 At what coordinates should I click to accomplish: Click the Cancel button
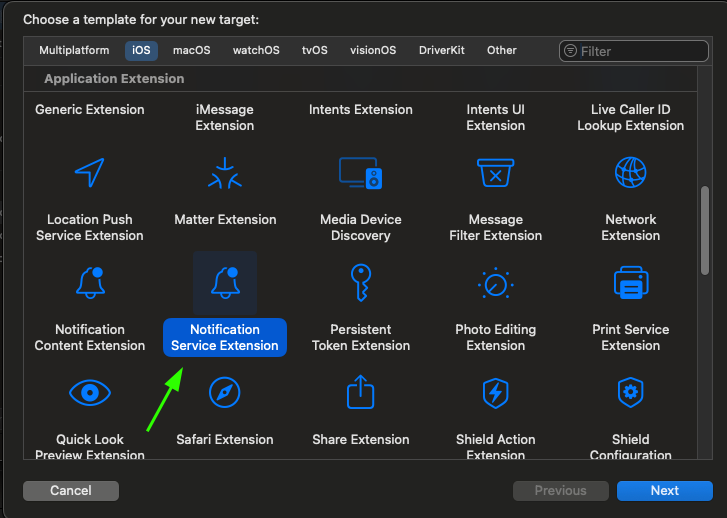click(x=71, y=491)
